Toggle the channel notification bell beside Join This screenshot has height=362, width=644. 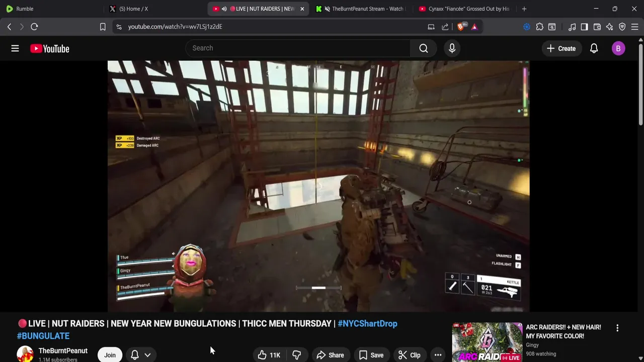(135, 355)
